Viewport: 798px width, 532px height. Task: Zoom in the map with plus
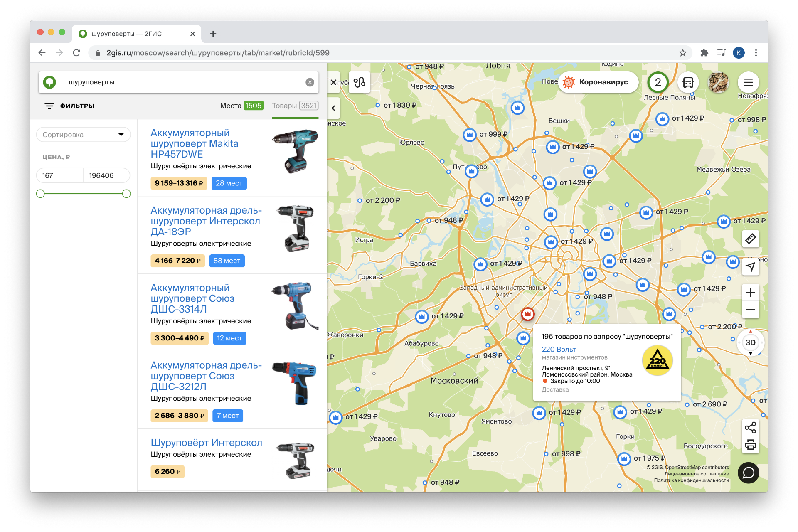(x=751, y=293)
